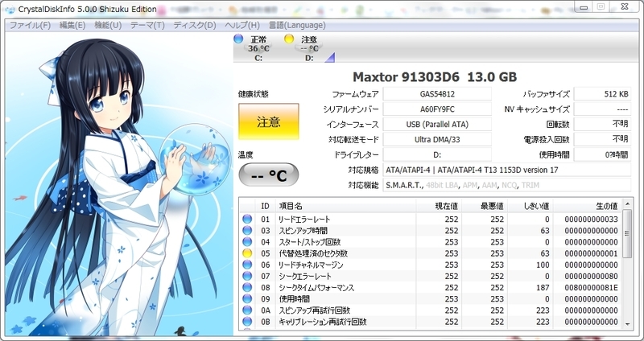Select the シークタイムパフォーマンス row text
Viewport: 644px width, 341px height.
click(316, 288)
